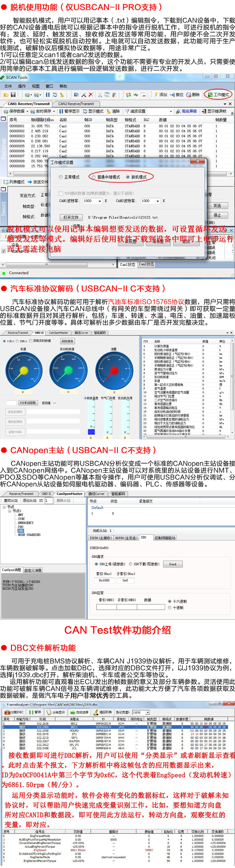Open the 操作 menu
Viewport: 235px width, 868px height.
pos(22,86)
